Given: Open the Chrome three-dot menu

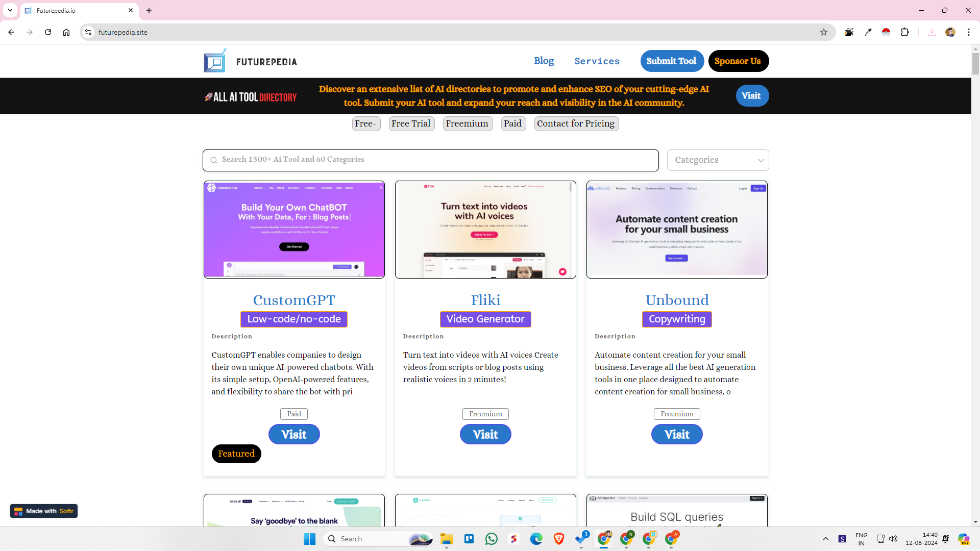Looking at the screenshot, I should click(968, 32).
